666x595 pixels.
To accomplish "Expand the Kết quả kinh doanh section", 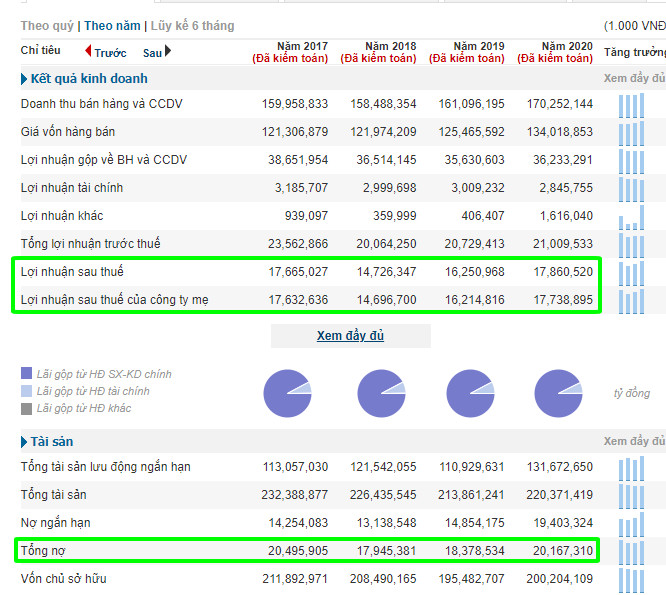I will coord(89,79).
